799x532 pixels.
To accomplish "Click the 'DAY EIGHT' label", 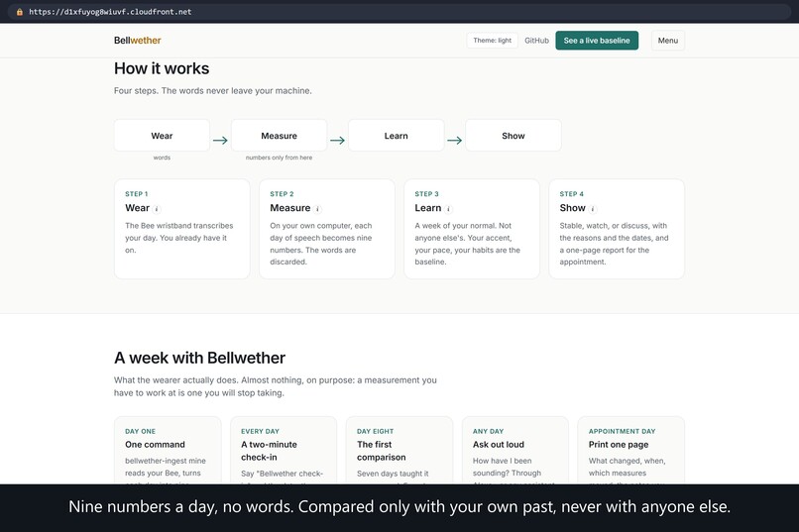I will point(375,431).
